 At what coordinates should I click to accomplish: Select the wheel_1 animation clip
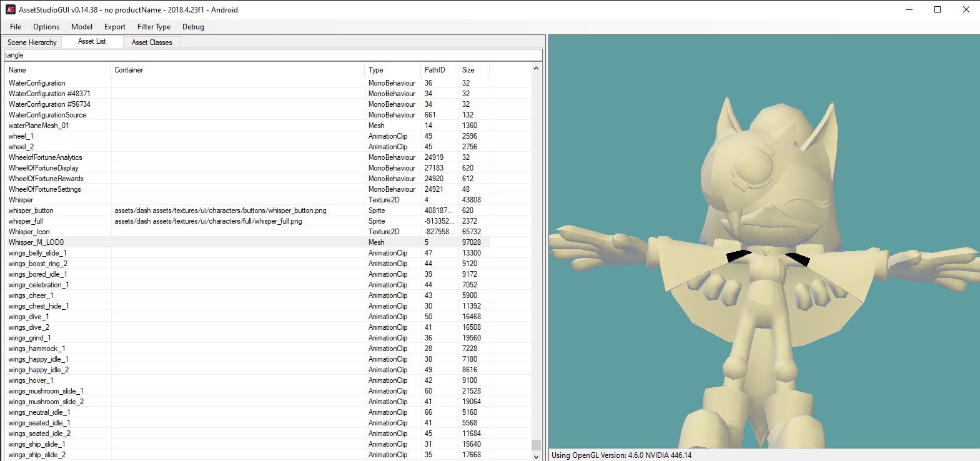269,136
